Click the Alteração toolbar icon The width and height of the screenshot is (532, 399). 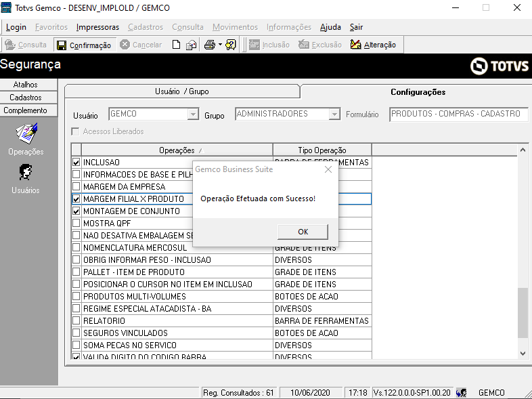[355, 45]
